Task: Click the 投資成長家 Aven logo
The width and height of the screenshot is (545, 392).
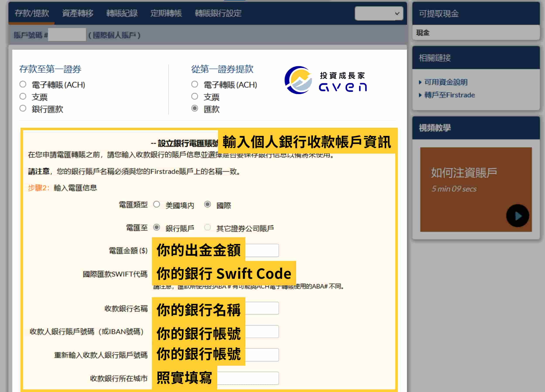Action: pos(326,80)
